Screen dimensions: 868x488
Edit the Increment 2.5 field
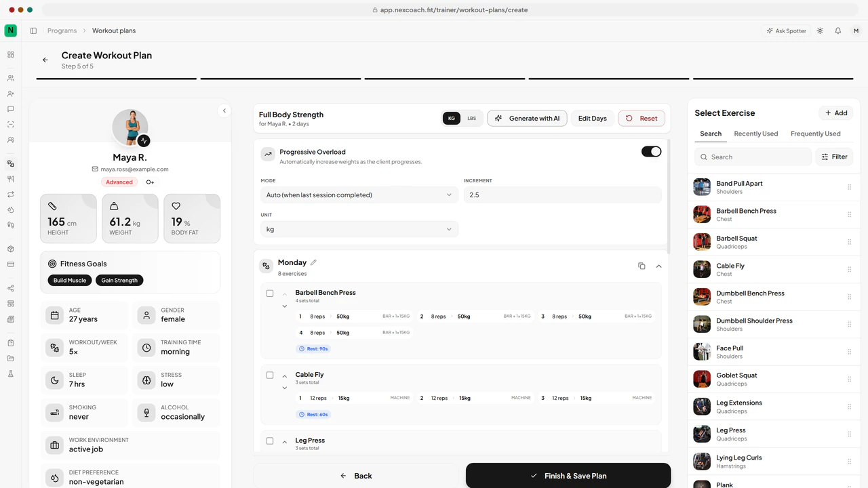click(x=562, y=195)
